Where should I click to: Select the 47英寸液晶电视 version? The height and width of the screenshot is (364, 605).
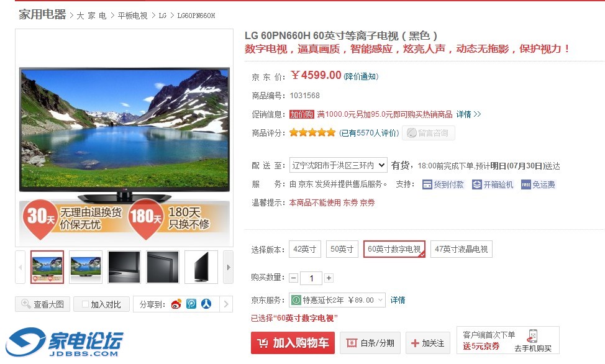tap(461, 249)
